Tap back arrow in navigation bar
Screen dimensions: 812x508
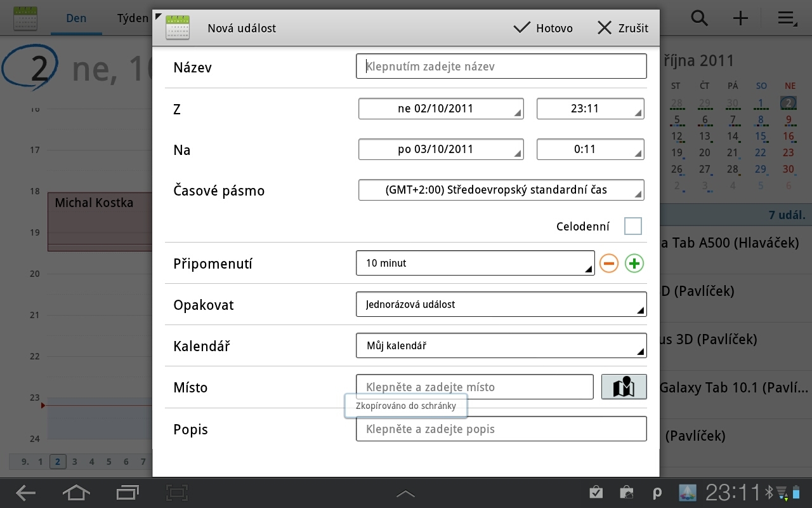point(25,493)
